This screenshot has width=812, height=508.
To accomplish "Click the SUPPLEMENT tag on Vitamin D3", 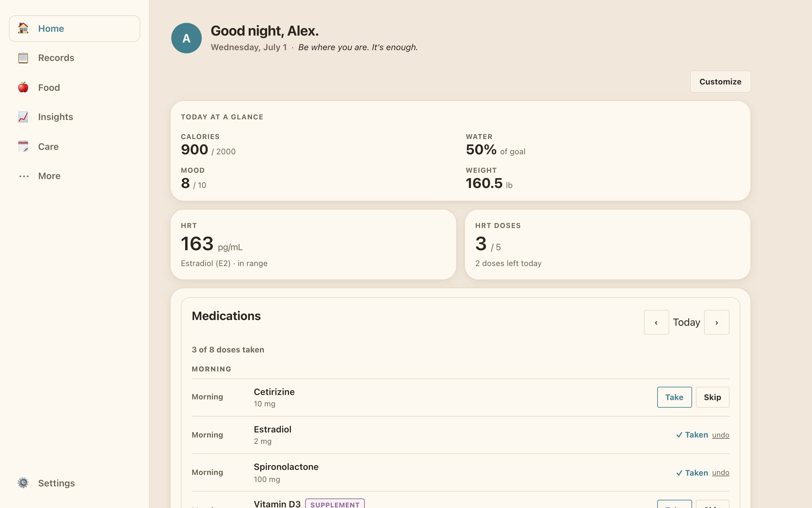I will click(x=335, y=504).
